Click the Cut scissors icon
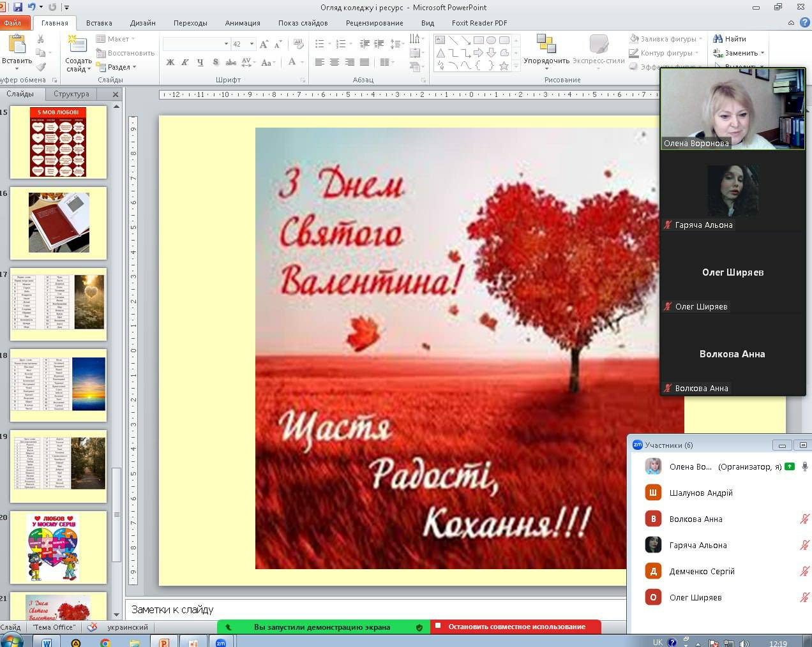 (41, 40)
